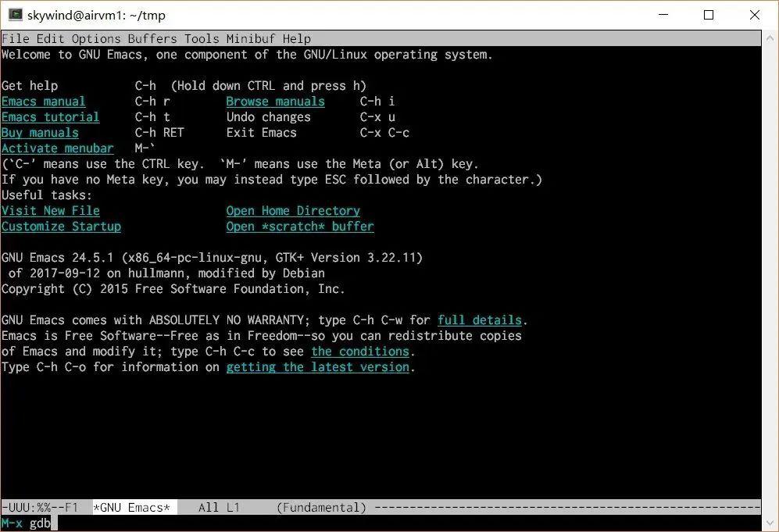The image size is (779, 532).
Task: Minimize the terminal window
Action: (x=663, y=15)
